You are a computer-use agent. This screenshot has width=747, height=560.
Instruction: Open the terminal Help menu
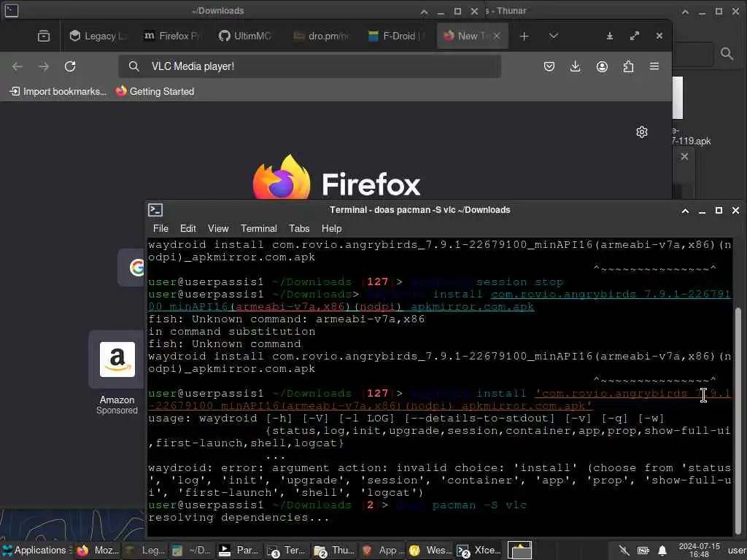point(332,228)
